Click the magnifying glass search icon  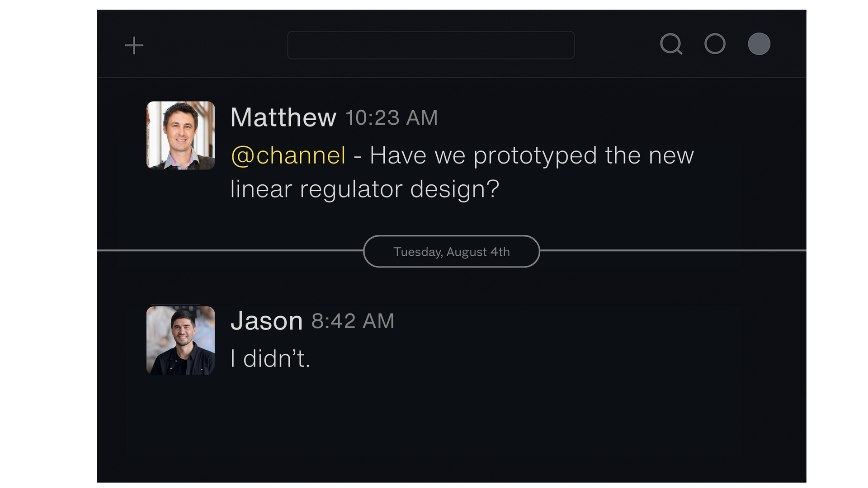(671, 44)
